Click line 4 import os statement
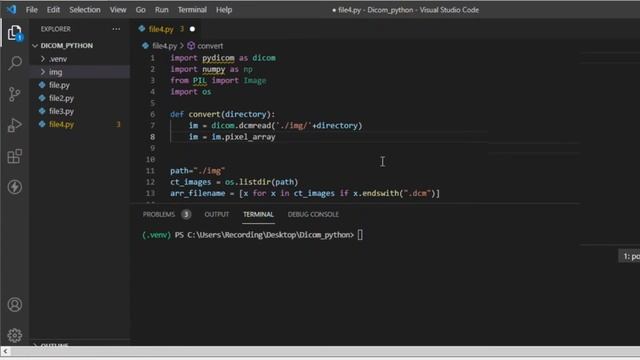 pyautogui.click(x=191, y=92)
